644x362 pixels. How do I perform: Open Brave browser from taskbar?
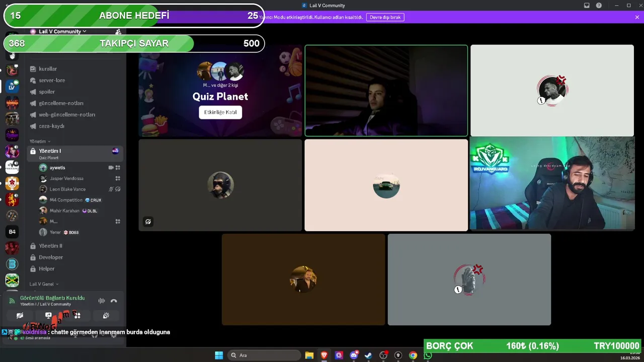324,355
